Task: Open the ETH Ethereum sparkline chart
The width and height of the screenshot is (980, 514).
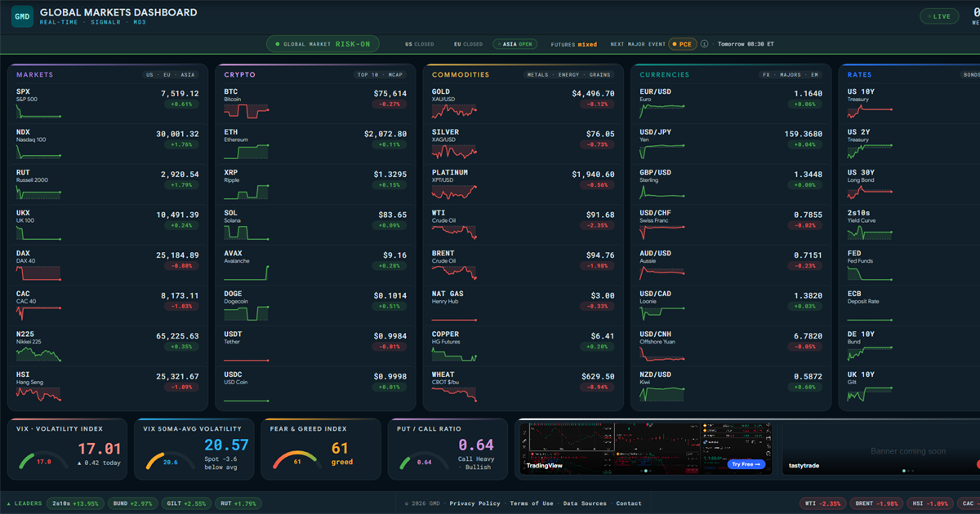Action: pos(247,151)
